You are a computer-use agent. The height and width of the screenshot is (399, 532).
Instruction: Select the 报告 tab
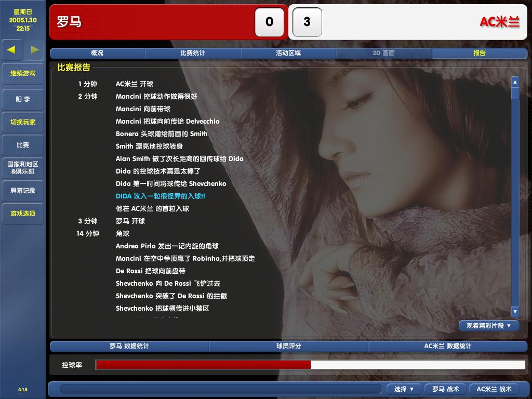pos(480,54)
